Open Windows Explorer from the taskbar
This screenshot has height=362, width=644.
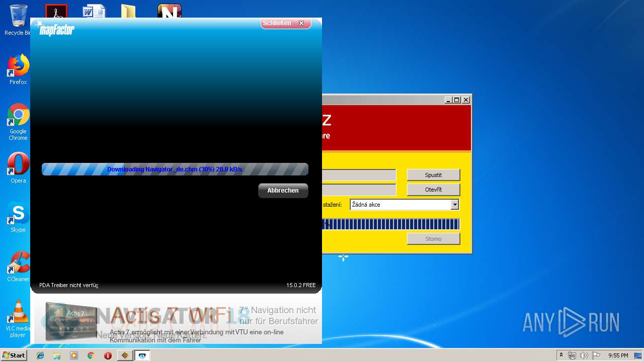(x=57, y=355)
